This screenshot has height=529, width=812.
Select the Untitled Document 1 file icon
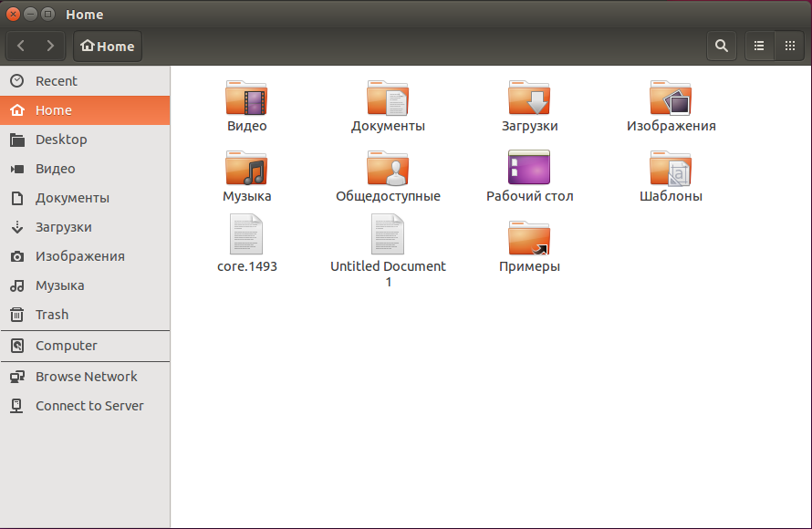click(x=388, y=234)
